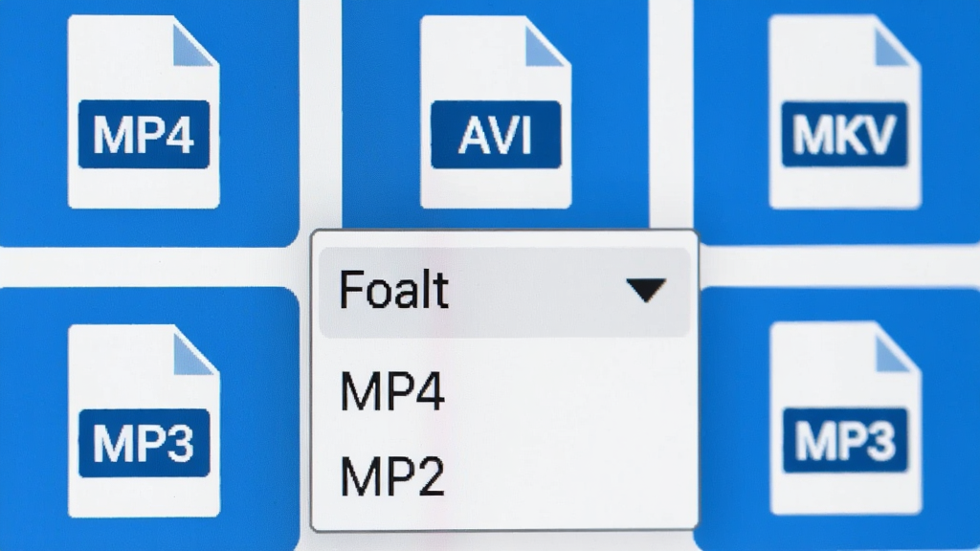Click the empty dropdown list area below MP2
Screen dimensions: 980x551
click(x=503, y=514)
